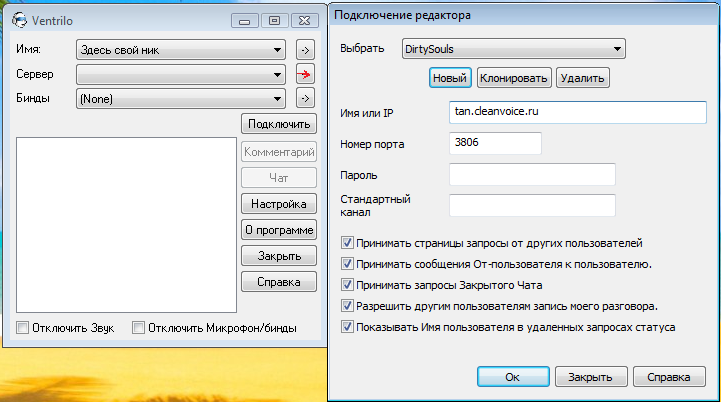Click the Номер порта field showing 3806
The width and height of the screenshot is (721, 402).
pyautogui.click(x=495, y=143)
